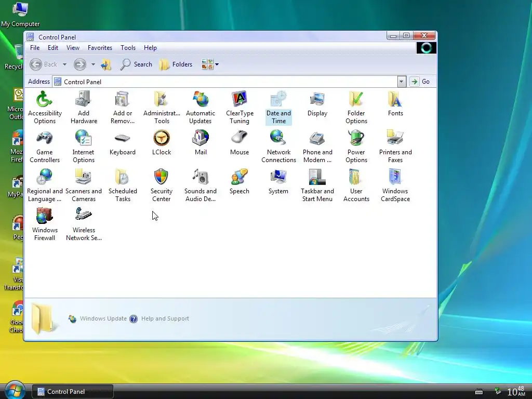The height and width of the screenshot is (399, 532).
Task: Open the Fonts folder icon
Action: pos(395,103)
